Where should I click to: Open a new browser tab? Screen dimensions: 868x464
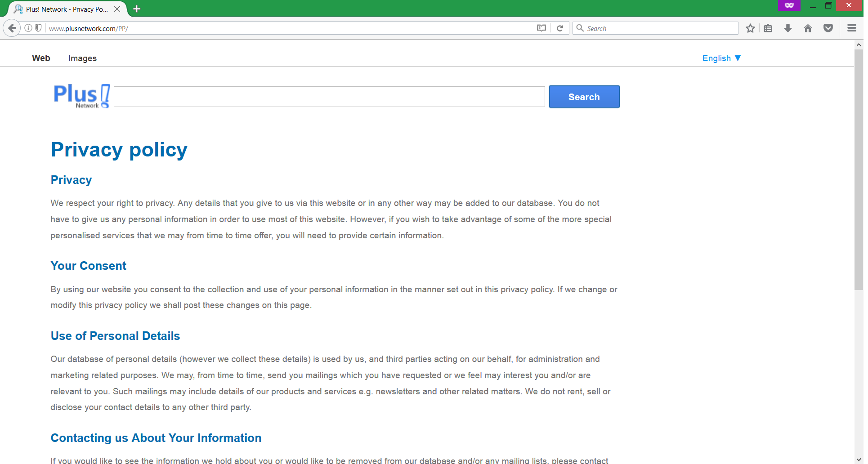click(x=137, y=9)
